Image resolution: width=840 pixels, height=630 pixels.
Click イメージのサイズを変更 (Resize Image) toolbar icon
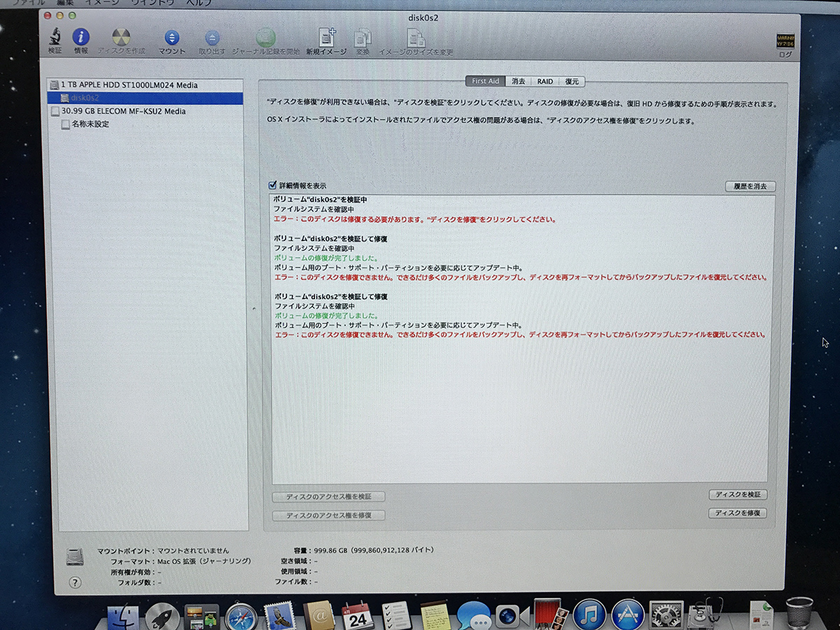[416, 39]
